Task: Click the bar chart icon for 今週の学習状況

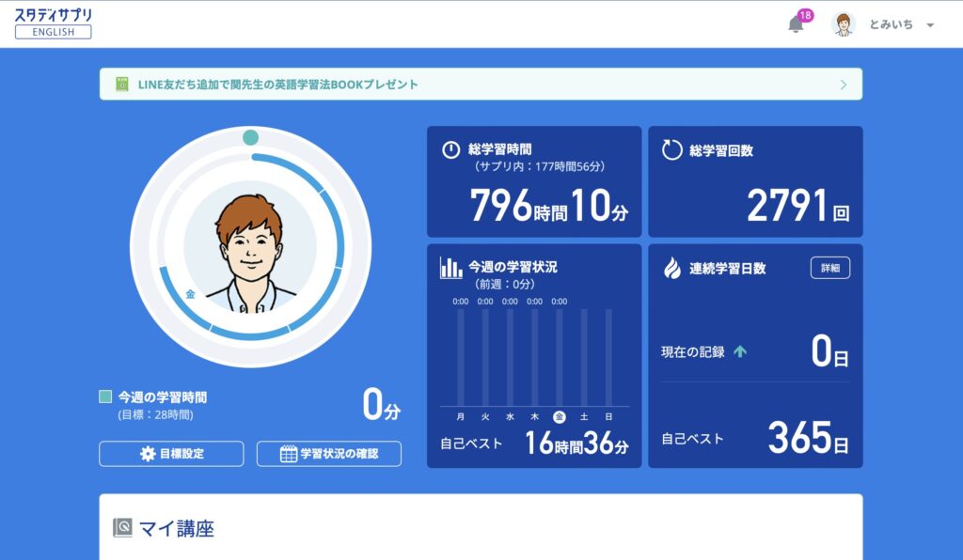Action: [x=450, y=268]
